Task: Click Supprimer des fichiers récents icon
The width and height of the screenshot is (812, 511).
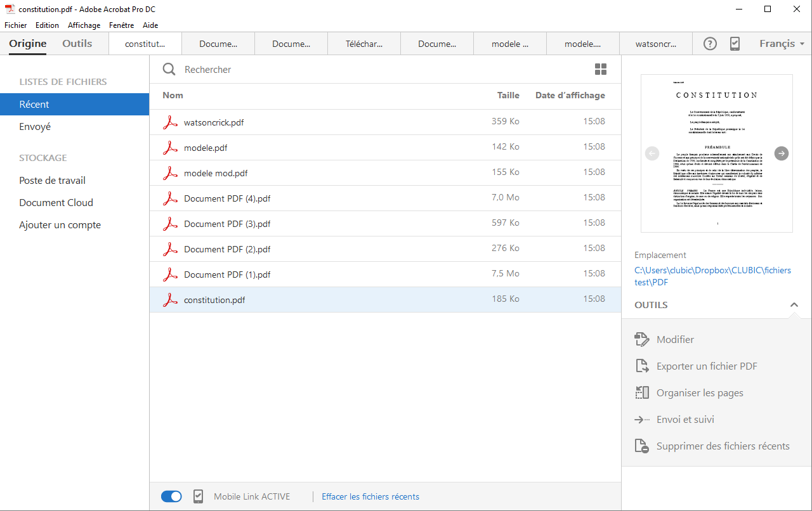Action: 642,446
